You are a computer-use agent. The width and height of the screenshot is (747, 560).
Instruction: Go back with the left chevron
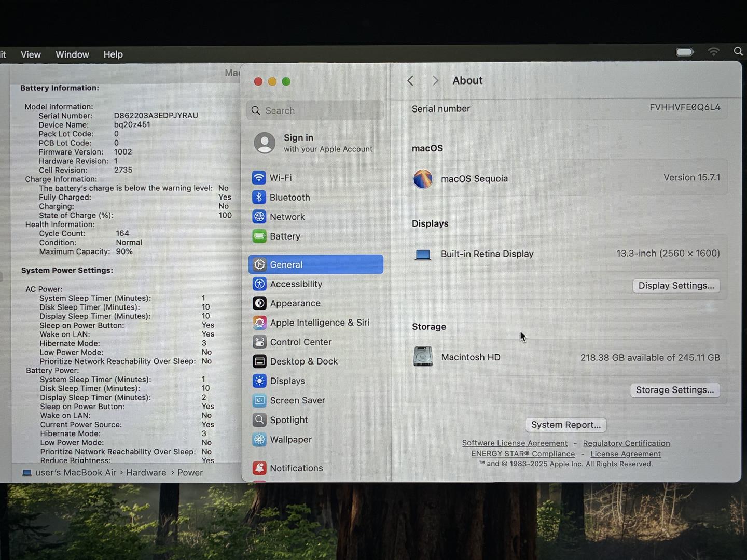click(410, 81)
